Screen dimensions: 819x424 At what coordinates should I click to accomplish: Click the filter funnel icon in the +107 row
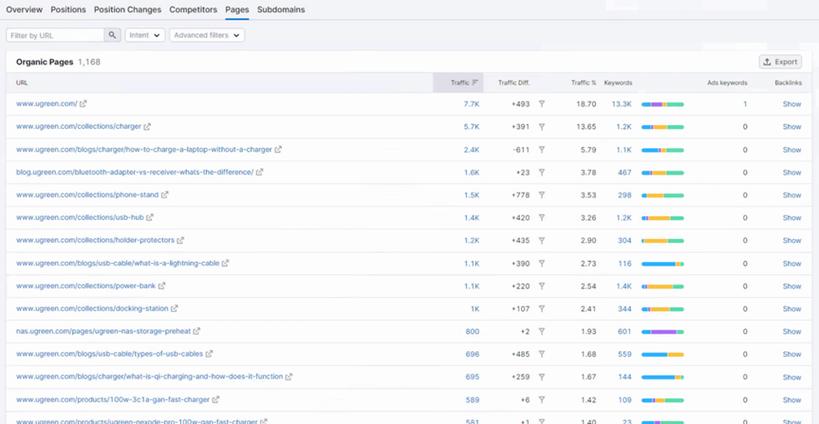coord(542,309)
